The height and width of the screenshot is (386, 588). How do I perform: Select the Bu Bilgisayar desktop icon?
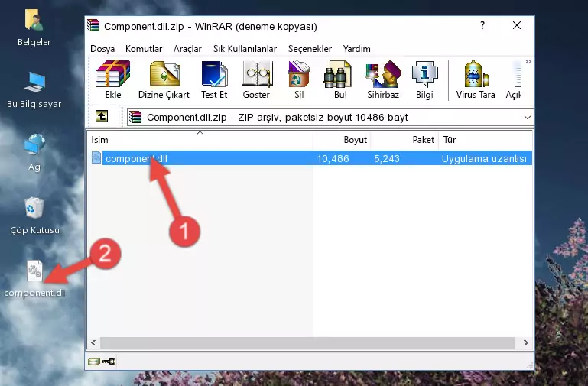pyautogui.click(x=34, y=90)
